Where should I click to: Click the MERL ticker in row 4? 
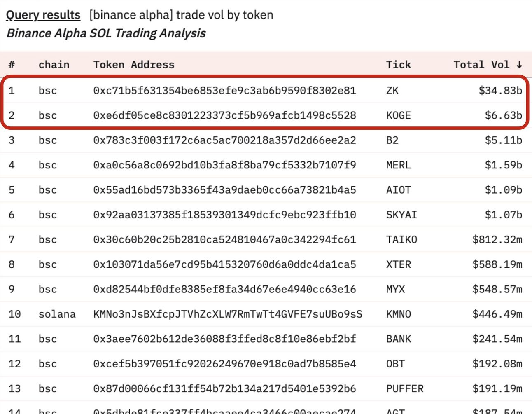pyautogui.click(x=398, y=165)
